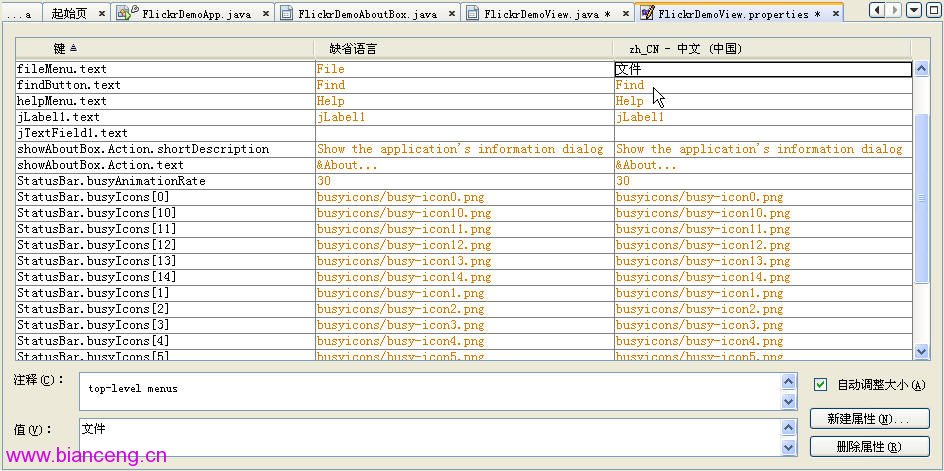Click the 缺省语言 column header

(x=463, y=49)
